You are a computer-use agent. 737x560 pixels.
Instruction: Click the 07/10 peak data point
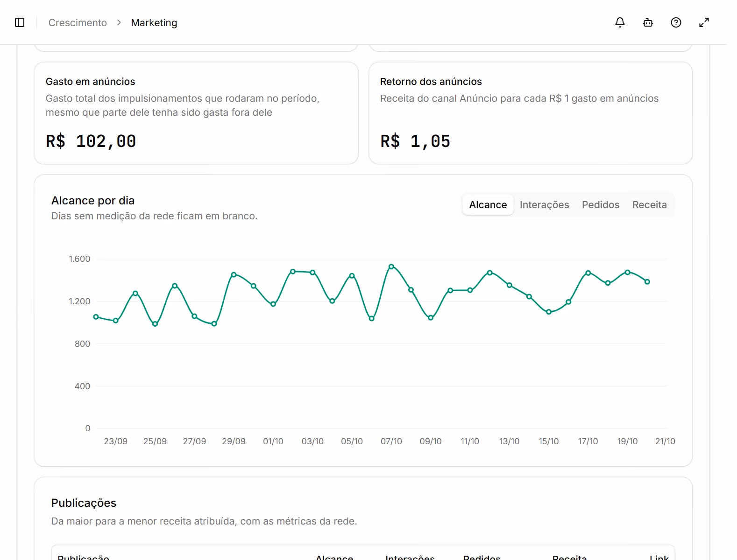391,266
